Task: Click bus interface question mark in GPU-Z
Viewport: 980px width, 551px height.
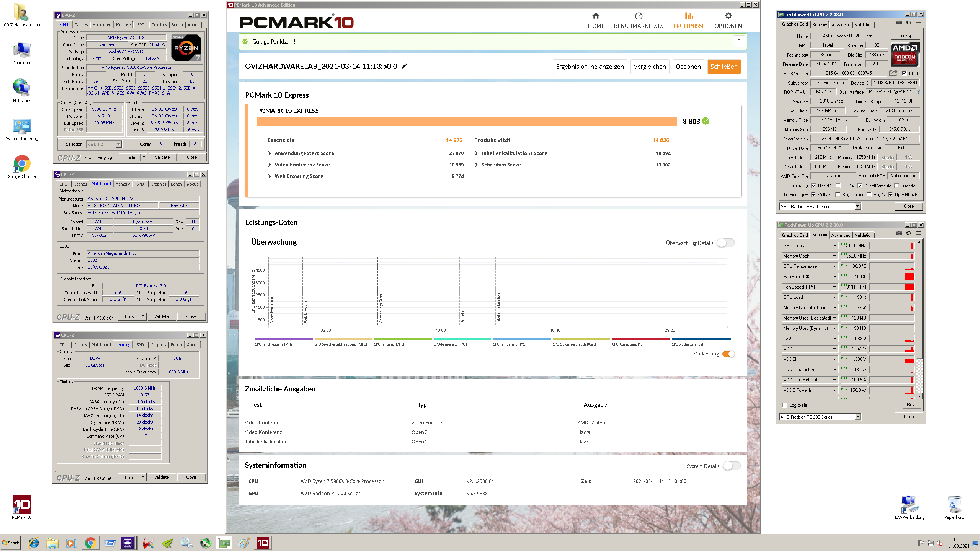Action: point(918,92)
